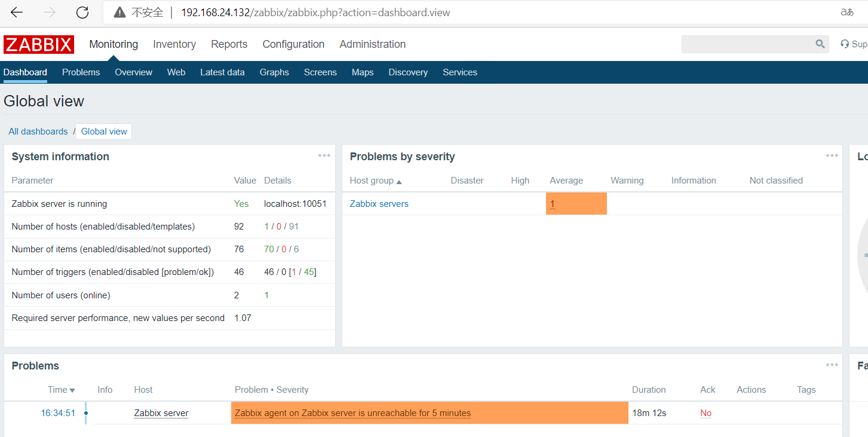Click the browser address bar URL
This screenshot has width=868, height=437.
(315, 13)
